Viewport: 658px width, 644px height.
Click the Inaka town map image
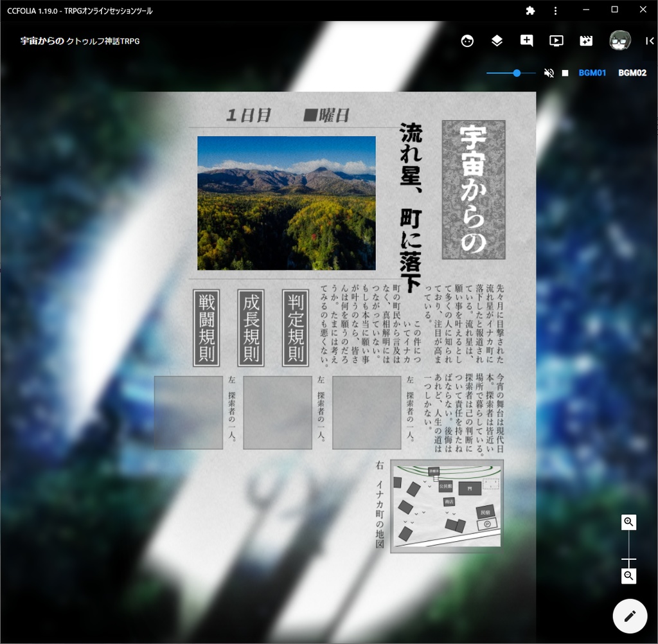coord(445,506)
